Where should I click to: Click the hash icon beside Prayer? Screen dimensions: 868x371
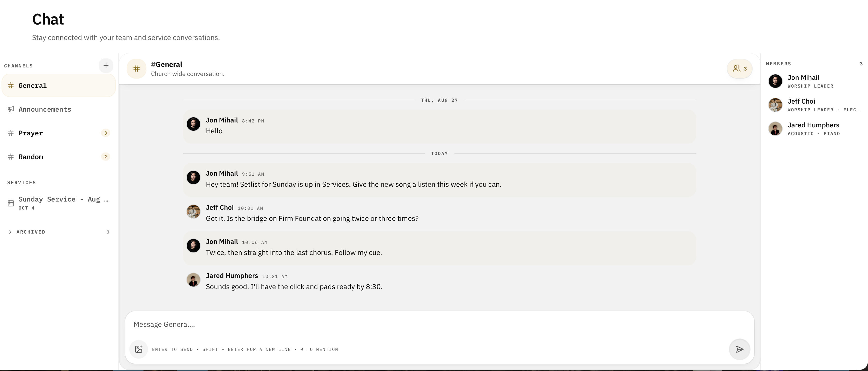tap(11, 133)
